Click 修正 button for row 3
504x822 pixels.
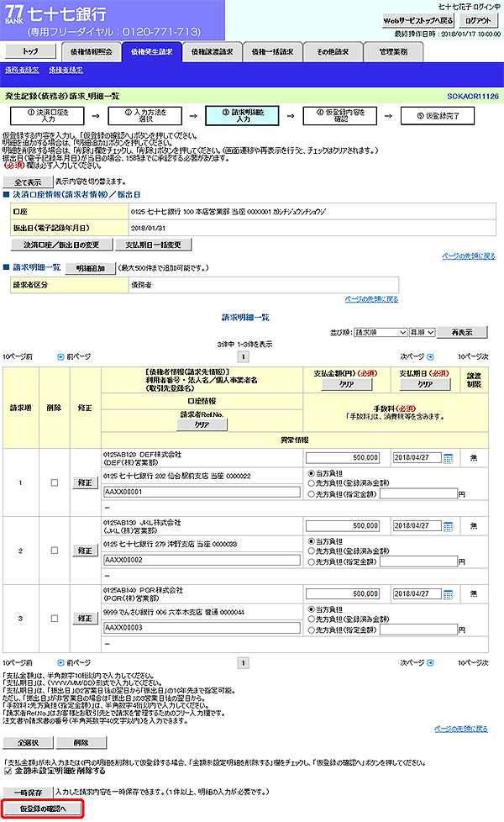(x=86, y=619)
